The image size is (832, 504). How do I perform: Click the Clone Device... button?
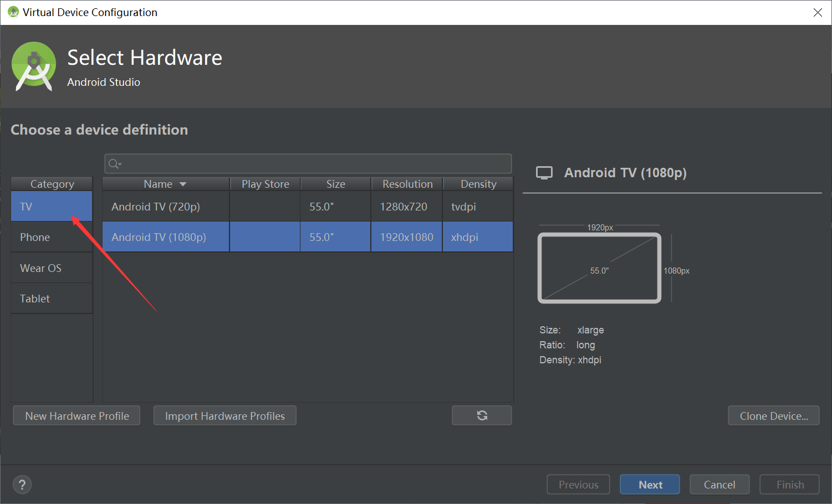pyautogui.click(x=773, y=415)
